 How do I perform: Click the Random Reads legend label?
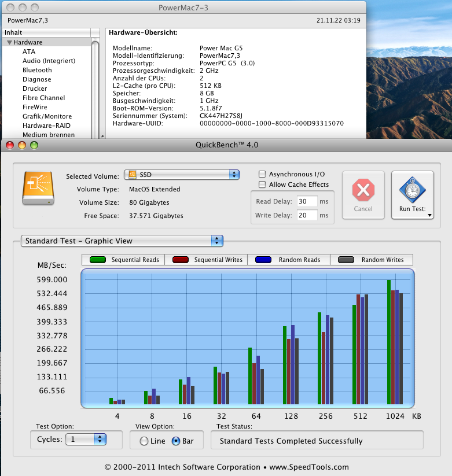point(300,260)
